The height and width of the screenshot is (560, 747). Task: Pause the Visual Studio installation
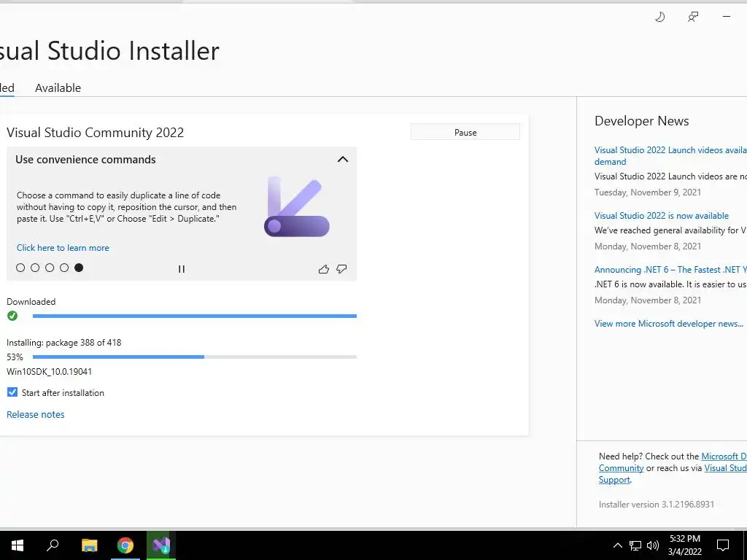(465, 133)
